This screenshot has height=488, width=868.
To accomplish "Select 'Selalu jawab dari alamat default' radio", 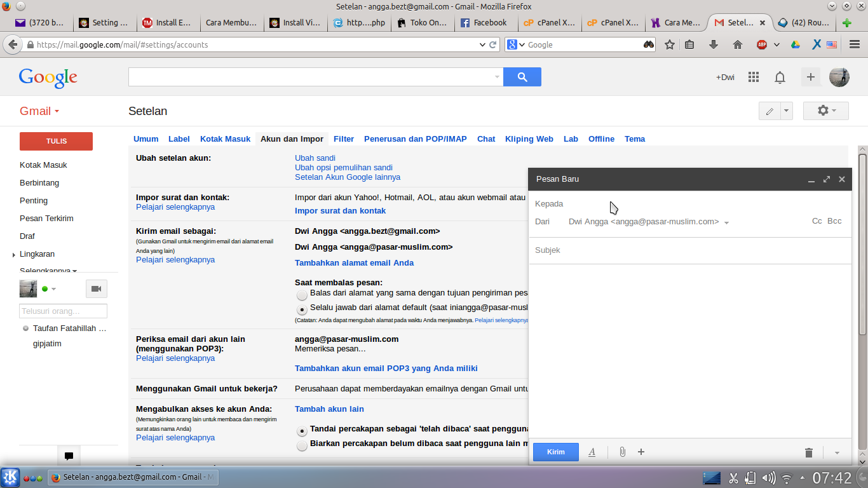I will click(302, 309).
